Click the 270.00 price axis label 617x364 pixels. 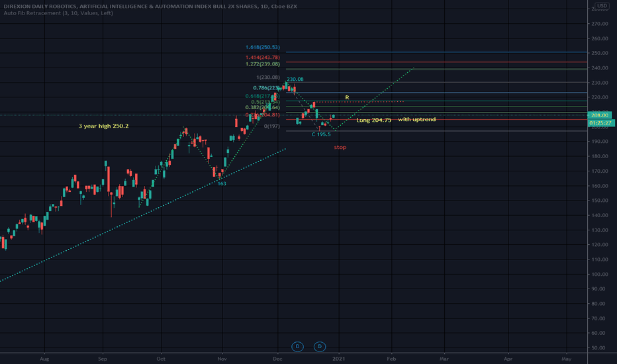(x=599, y=24)
